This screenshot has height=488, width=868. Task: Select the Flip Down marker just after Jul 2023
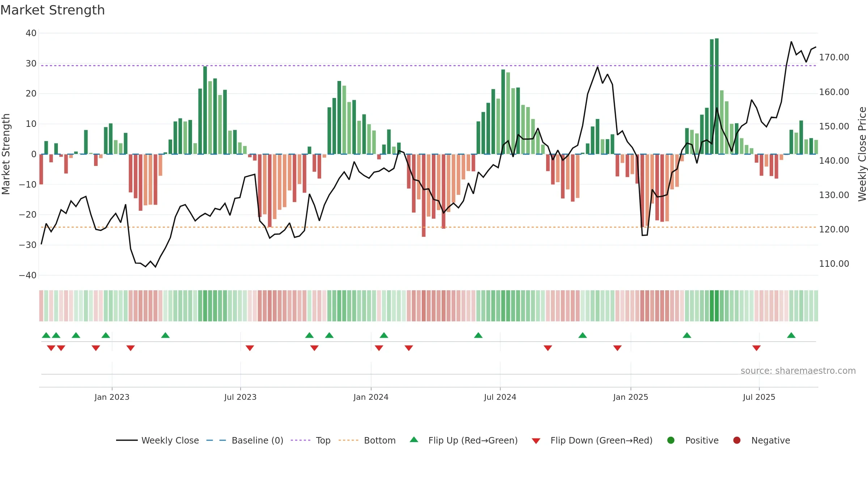coord(250,348)
